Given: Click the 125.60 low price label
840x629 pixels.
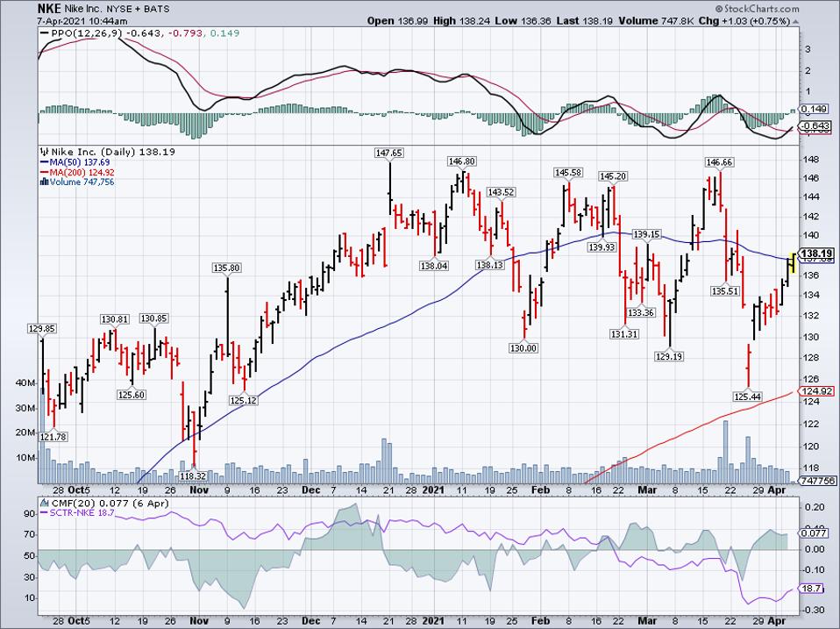Looking at the screenshot, I should click(x=132, y=395).
